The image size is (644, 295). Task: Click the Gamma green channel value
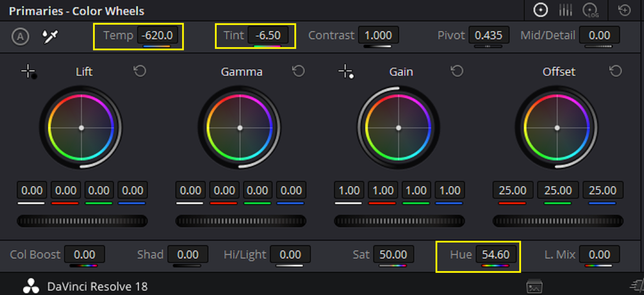(x=258, y=191)
